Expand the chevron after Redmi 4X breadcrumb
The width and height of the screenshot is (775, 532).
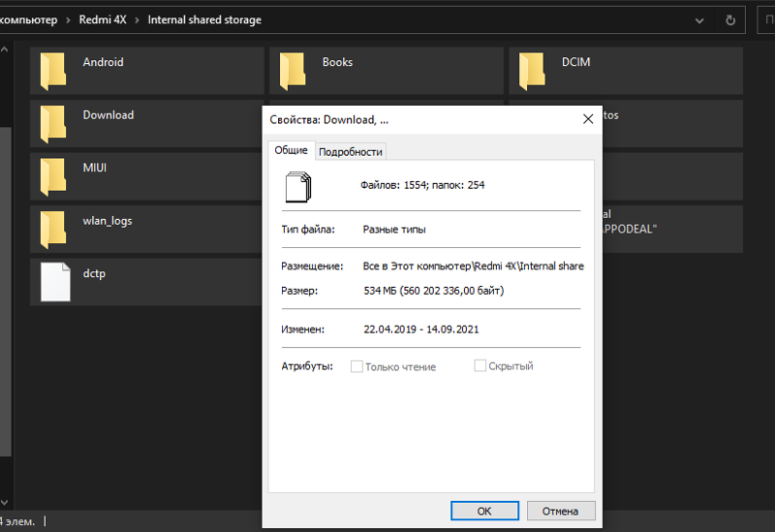coord(138,19)
